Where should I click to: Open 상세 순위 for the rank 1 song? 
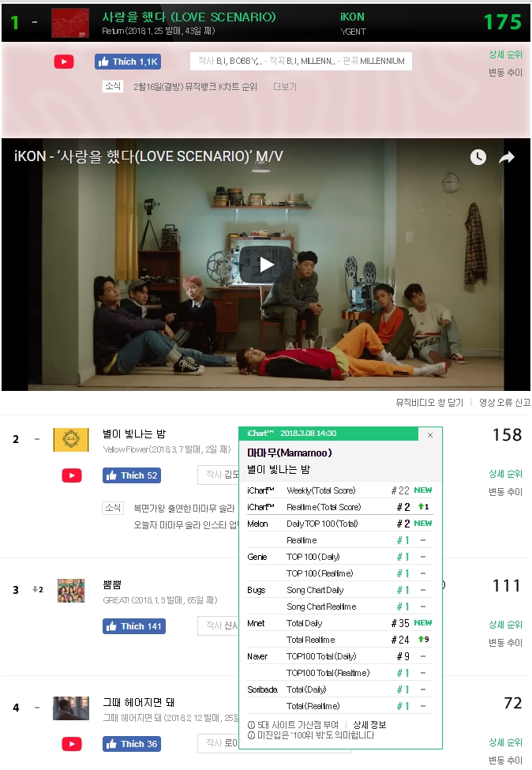[505, 54]
